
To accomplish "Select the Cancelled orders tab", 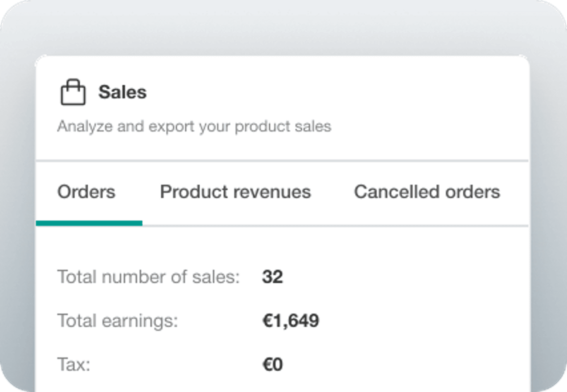I will (x=427, y=192).
